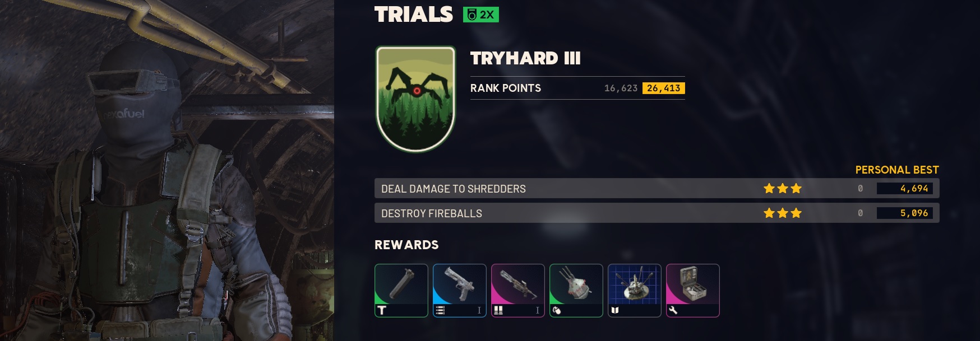980x341 pixels.
Task: Select the blue pistol reward item
Action: point(460,291)
